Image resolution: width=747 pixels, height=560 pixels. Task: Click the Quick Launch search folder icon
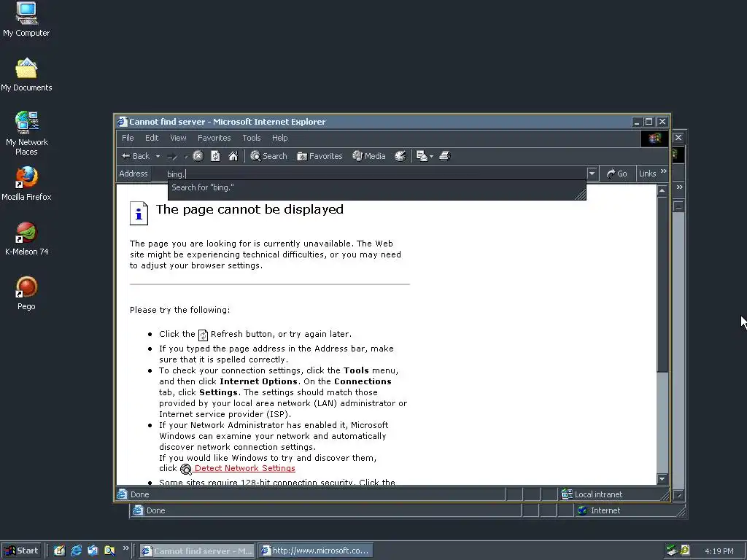pyautogui.click(x=109, y=551)
